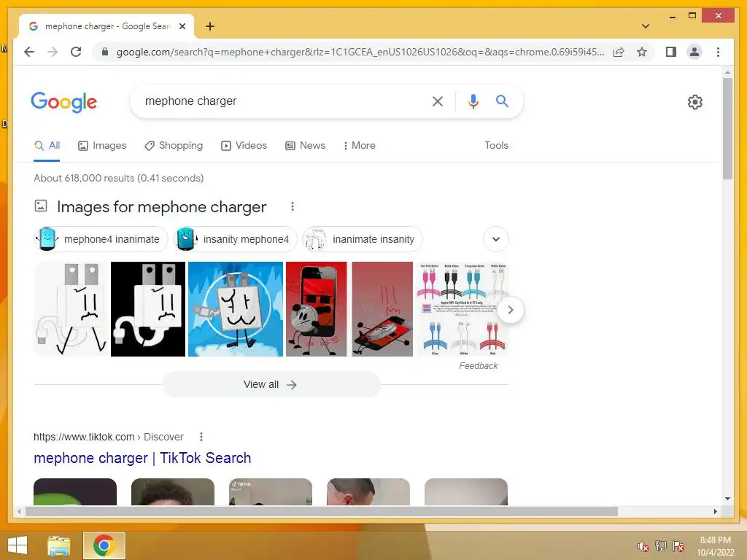This screenshot has width=747, height=560.
Task: Reload the current Google page
Action: (76, 52)
